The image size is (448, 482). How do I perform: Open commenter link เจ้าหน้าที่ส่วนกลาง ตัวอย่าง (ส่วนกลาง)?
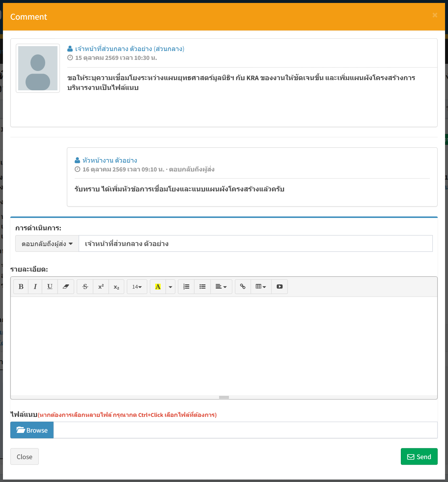coord(130,49)
